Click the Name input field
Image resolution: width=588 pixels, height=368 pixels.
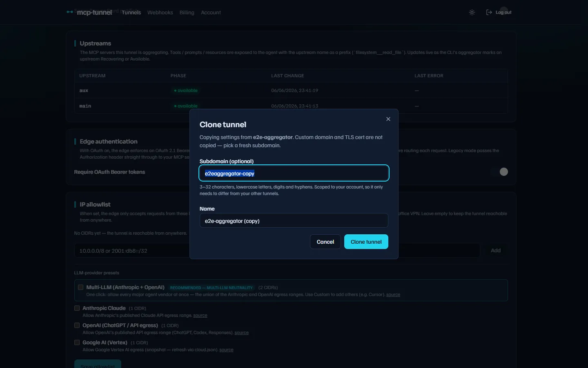pyautogui.click(x=294, y=221)
